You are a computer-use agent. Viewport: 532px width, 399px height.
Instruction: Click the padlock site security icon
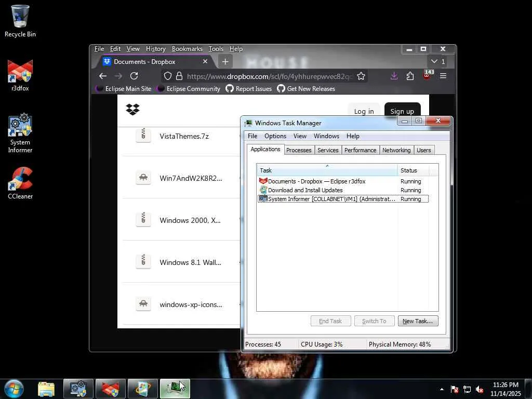pyautogui.click(x=179, y=76)
